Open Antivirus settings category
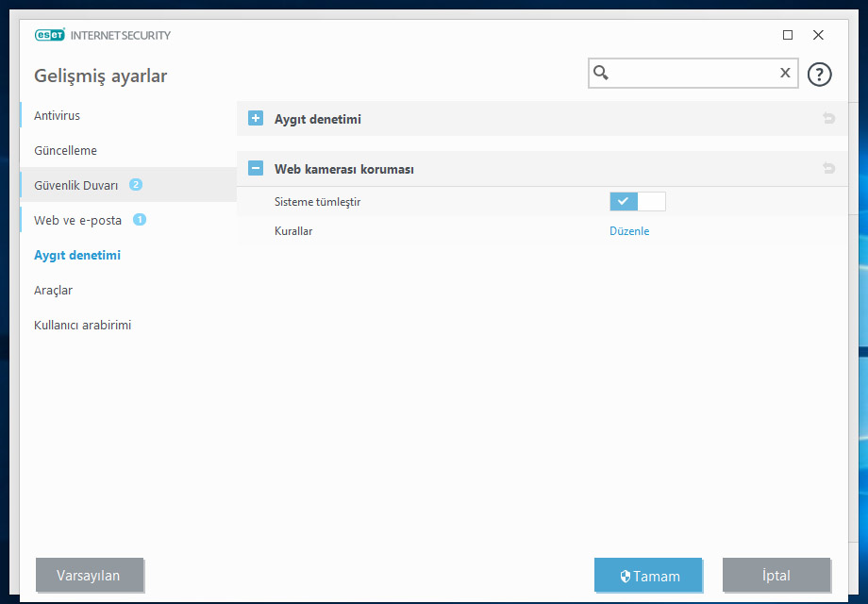 pos(57,116)
